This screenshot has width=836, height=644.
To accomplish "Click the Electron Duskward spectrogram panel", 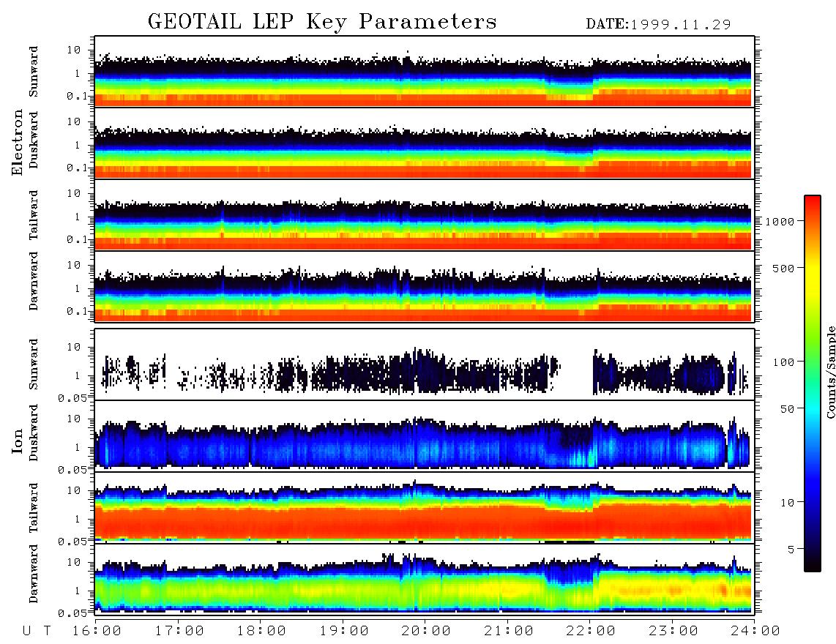I will click(x=425, y=143).
